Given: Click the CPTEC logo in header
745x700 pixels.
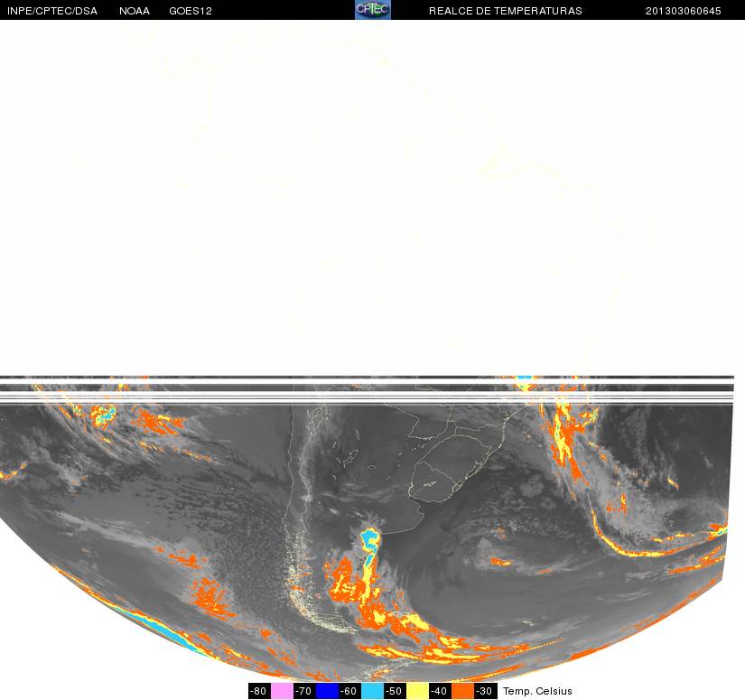Looking at the screenshot, I should [373, 10].
